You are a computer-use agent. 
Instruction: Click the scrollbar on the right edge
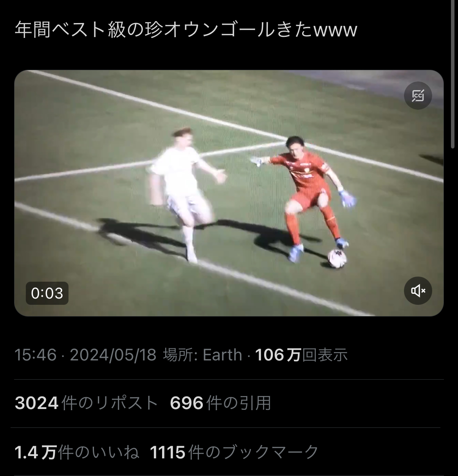(x=453, y=74)
